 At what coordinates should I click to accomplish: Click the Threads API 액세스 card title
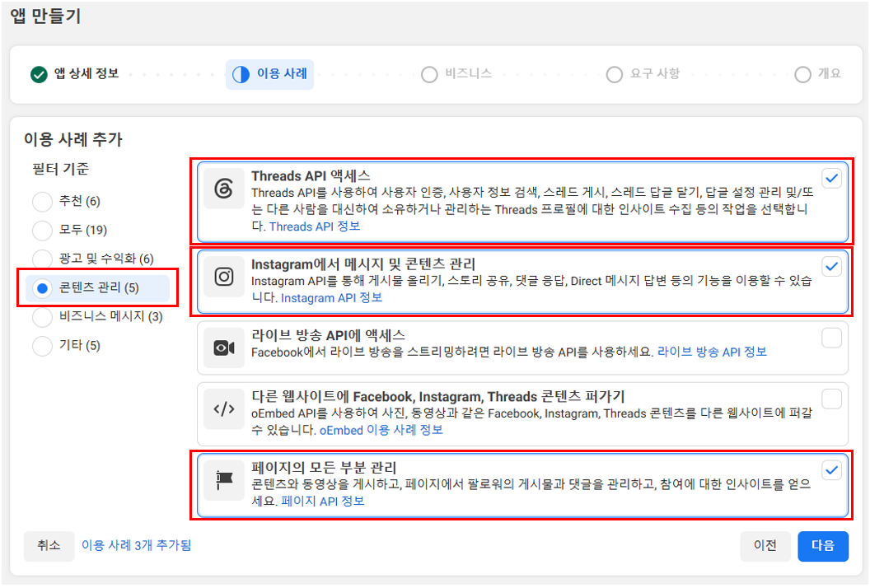[311, 176]
